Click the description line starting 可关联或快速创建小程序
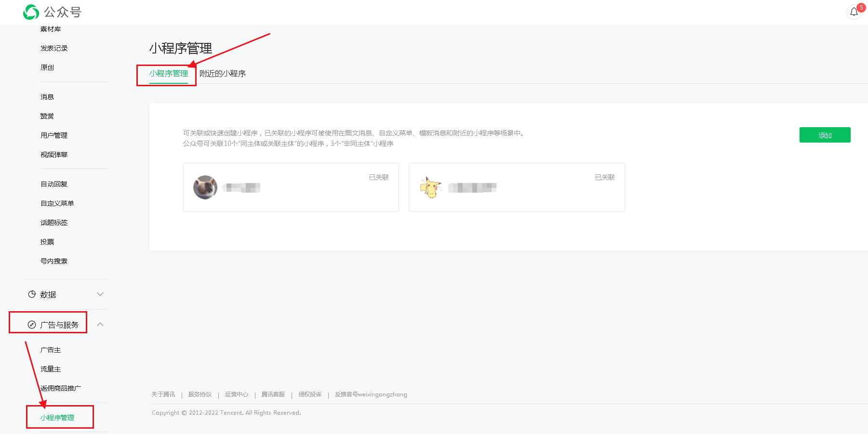This screenshot has width=868, height=434. [353, 133]
